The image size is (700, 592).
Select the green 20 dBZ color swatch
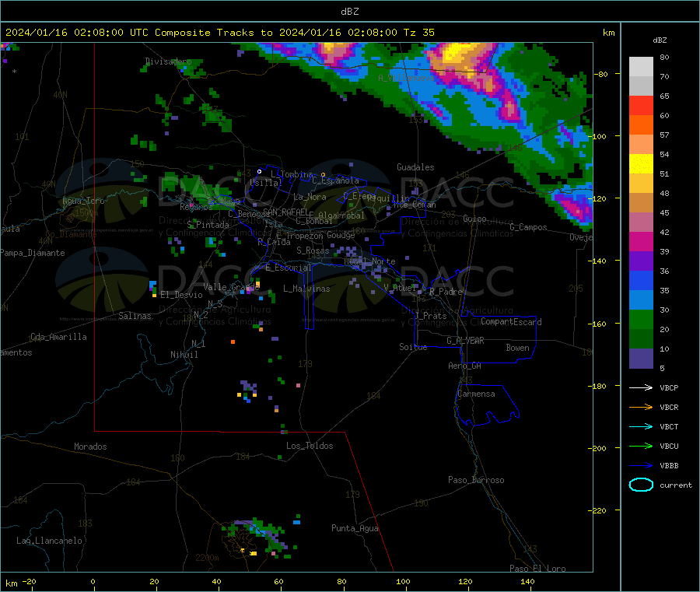(x=641, y=320)
